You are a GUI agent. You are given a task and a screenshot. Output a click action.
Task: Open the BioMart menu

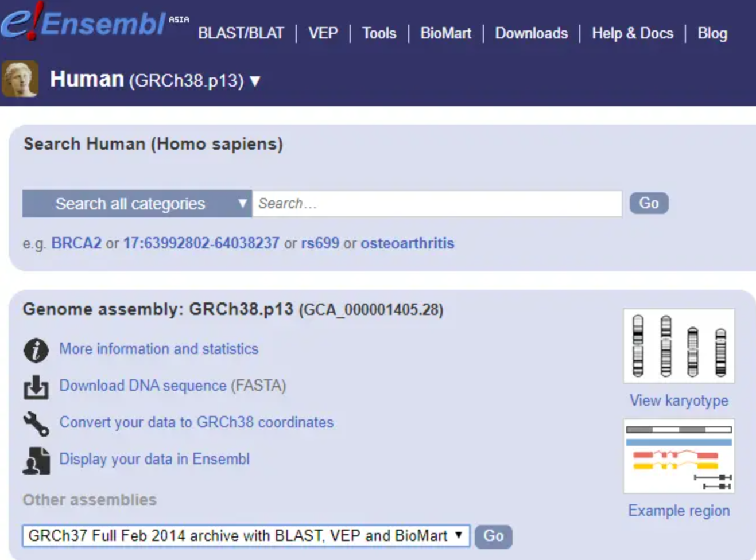coord(445,33)
